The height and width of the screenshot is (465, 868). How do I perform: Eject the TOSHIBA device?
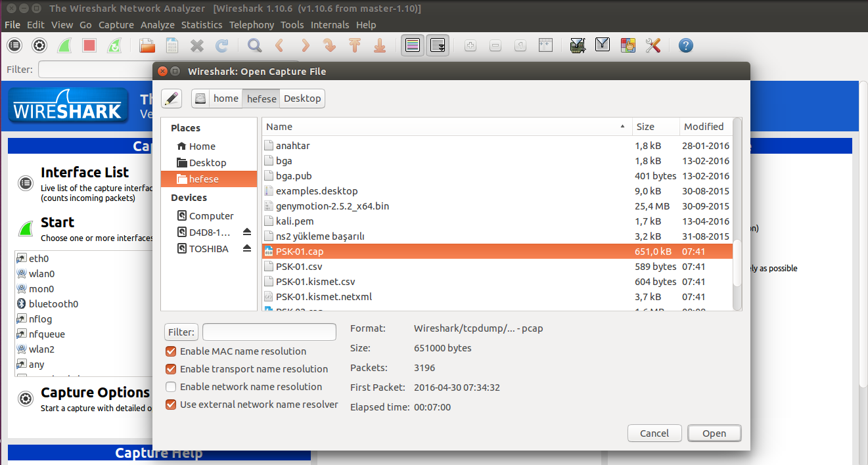pyautogui.click(x=247, y=249)
